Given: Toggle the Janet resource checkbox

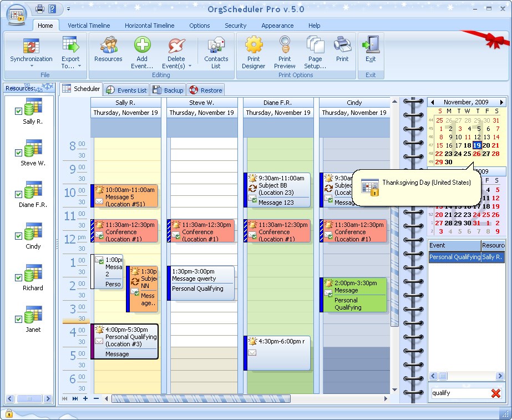Looking at the screenshot, I should (x=19, y=319).
